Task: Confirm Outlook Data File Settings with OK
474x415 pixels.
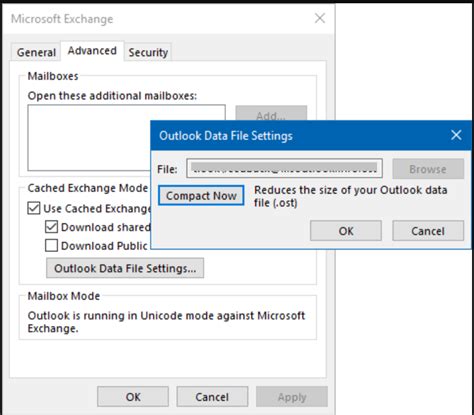Action: pos(346,231)
